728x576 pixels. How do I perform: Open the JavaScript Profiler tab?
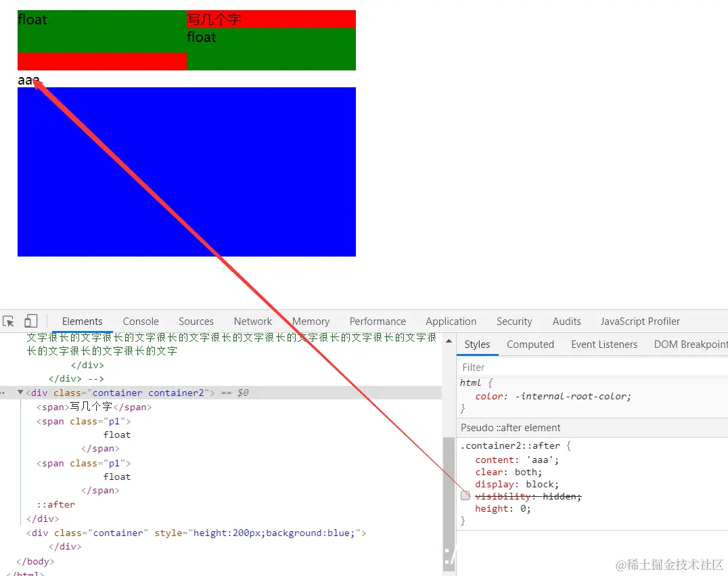tap(640, 322)
